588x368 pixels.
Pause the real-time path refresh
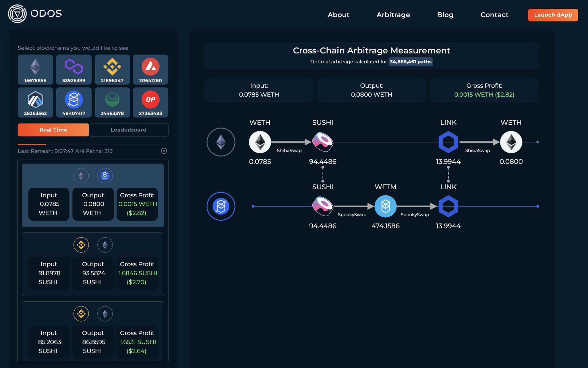164,151
